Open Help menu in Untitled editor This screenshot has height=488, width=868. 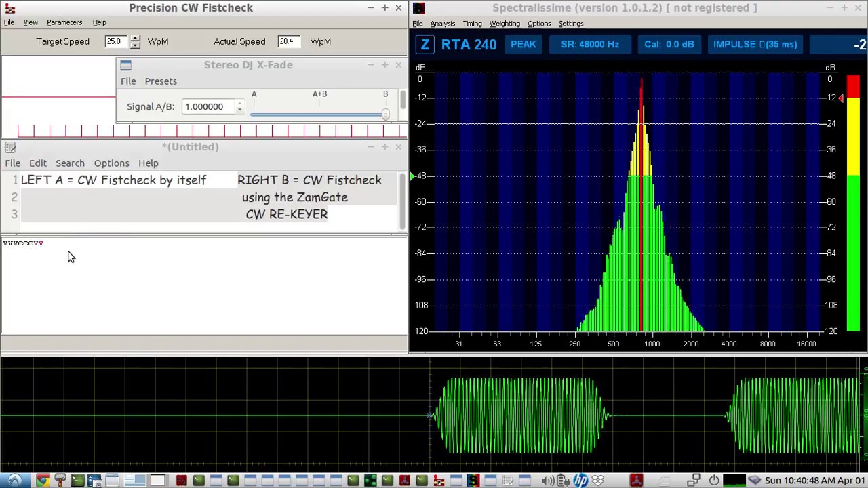[x=148, y=163]
